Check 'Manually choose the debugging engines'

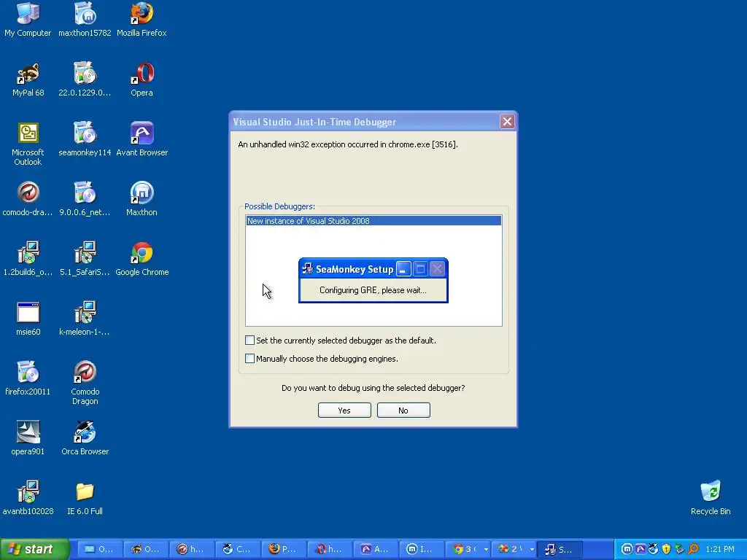249,358
